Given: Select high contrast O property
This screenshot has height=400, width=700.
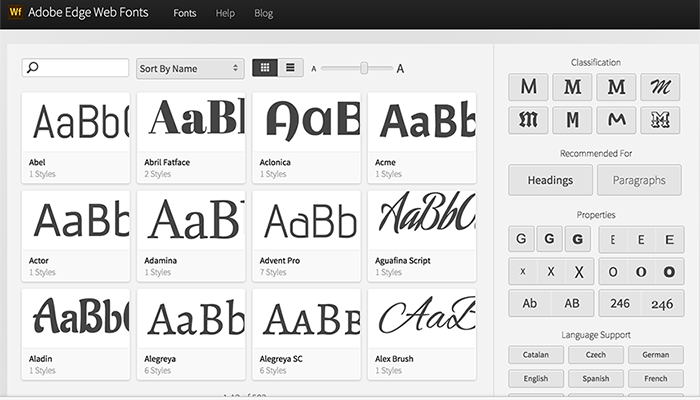Looking at the screenshot, I should [x=669, y=271].
